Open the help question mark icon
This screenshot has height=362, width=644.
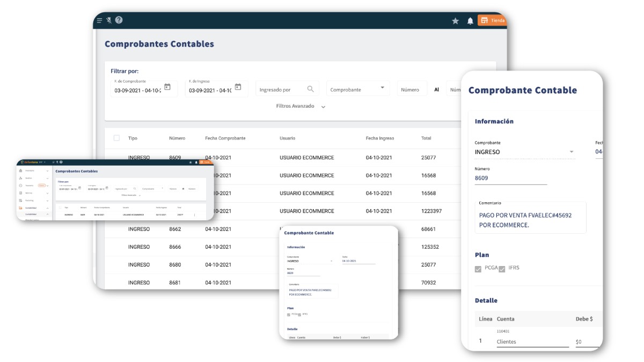click(x=119, y=20)
